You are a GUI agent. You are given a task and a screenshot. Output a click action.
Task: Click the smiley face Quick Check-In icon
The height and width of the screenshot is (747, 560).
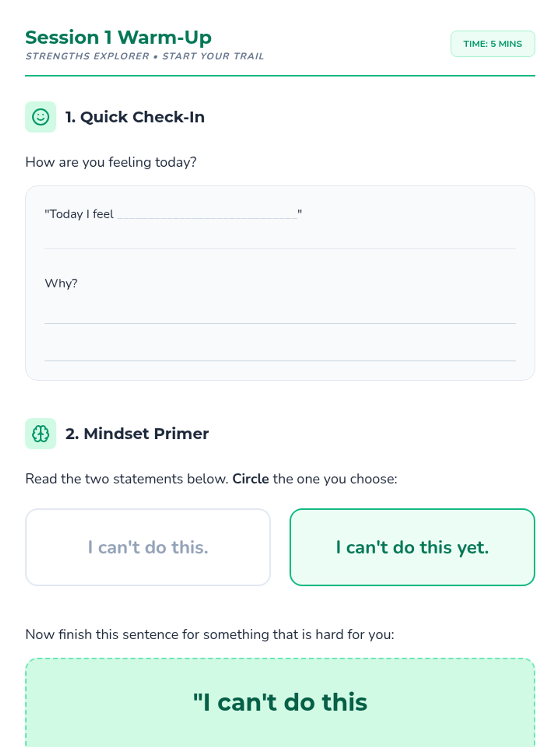41,117
